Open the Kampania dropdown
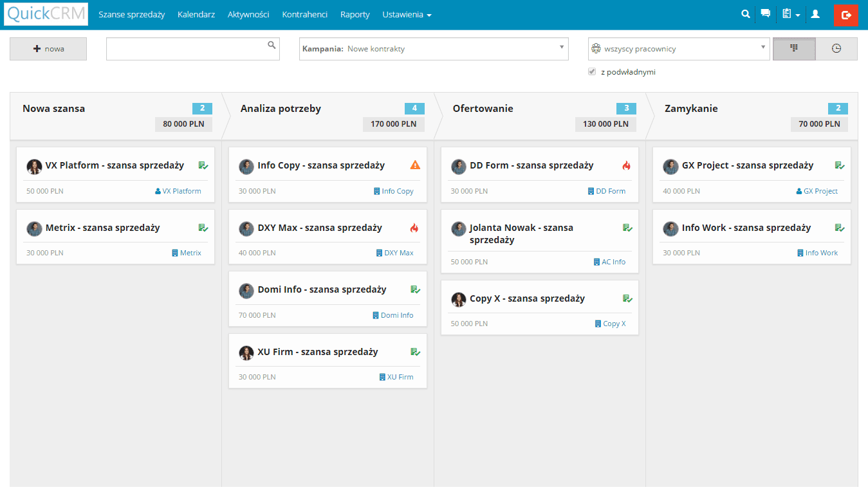 433,49
